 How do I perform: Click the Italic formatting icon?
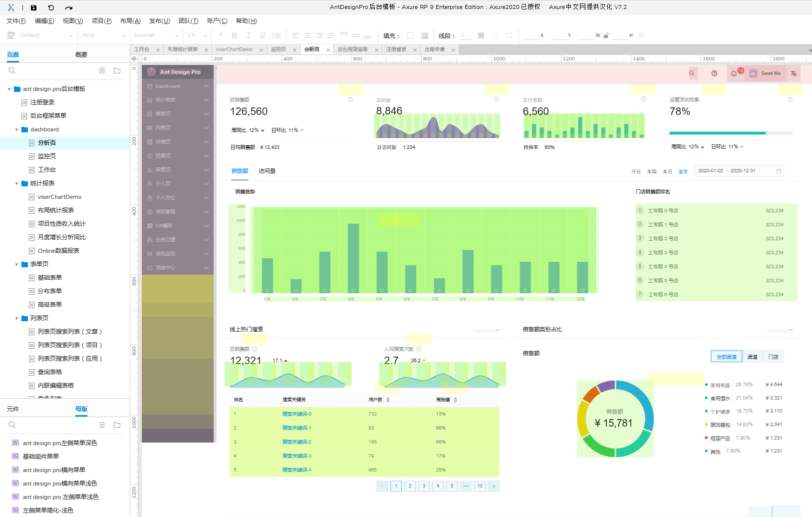pos(249,35)
